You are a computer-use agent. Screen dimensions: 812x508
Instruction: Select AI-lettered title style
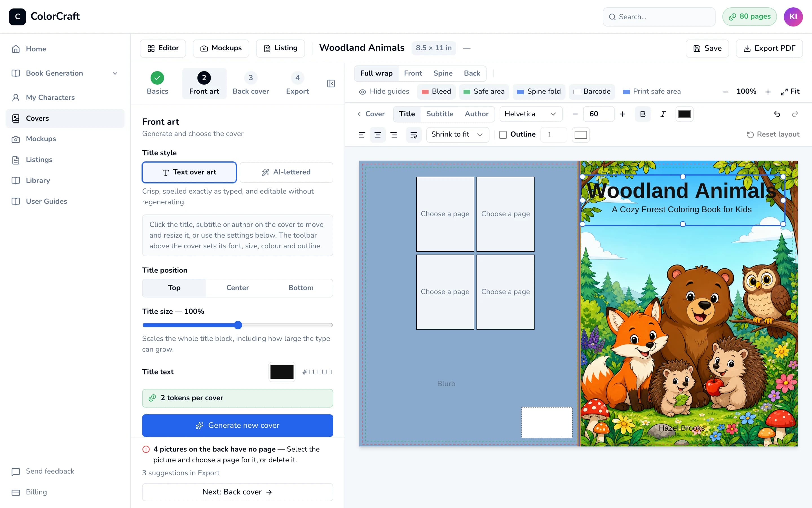pyautogui.click(x=286, y=172)
